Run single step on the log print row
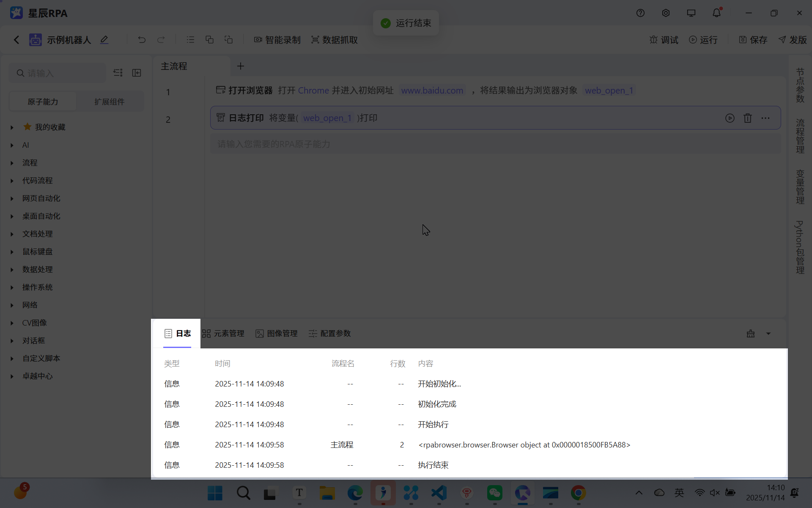This screenshot has height=508, width=812. pyautogui.click(x=730, y=118)
